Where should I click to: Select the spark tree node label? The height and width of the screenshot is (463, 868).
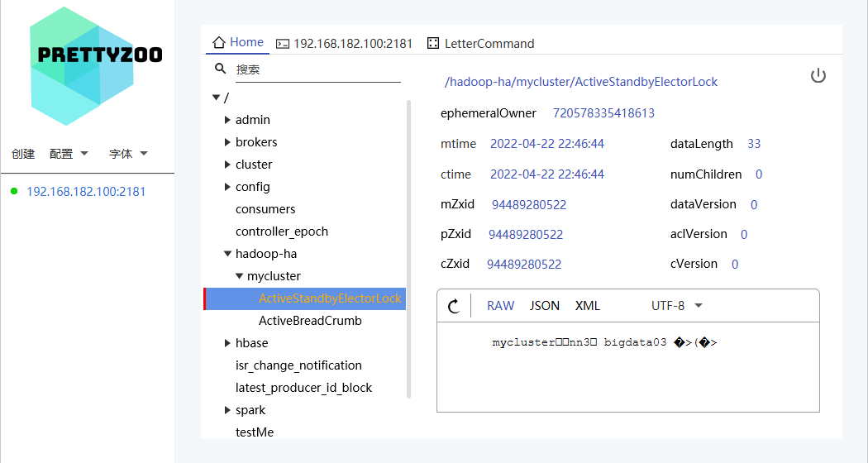click(250, 410)
